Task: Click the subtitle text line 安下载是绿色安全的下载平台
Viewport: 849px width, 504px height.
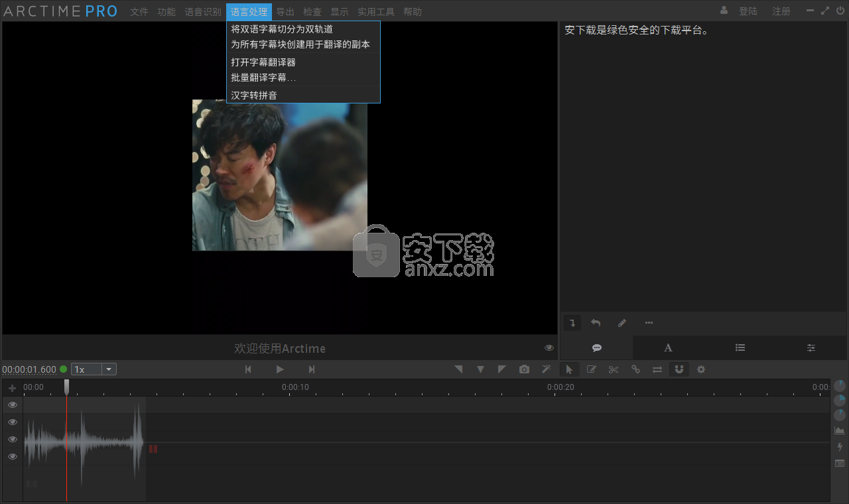Action: (x=636, y=30)
